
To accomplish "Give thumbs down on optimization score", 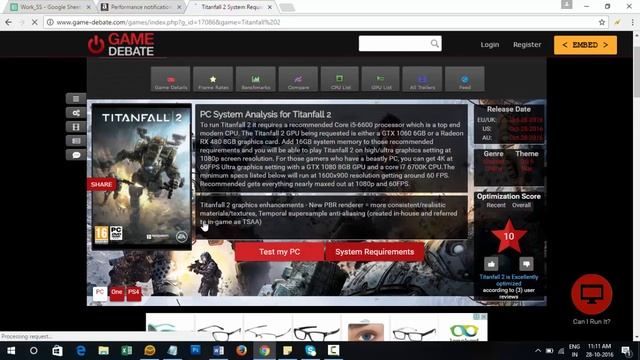I will (526, 264).
